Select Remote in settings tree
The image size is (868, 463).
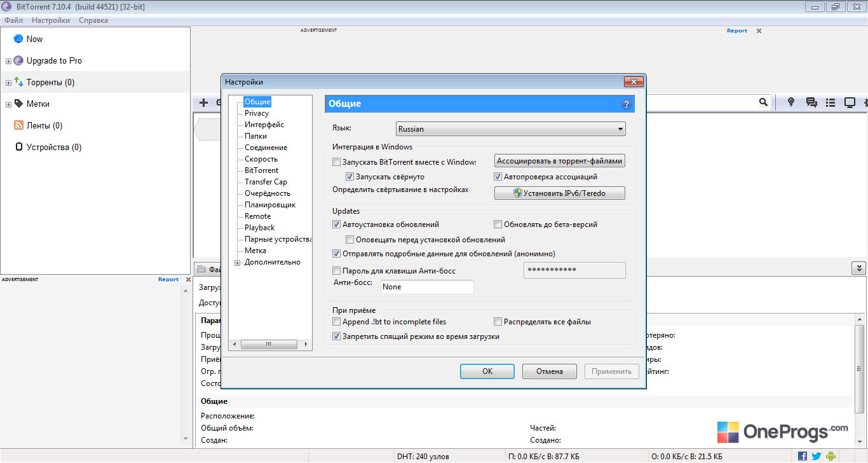(257, 216)
